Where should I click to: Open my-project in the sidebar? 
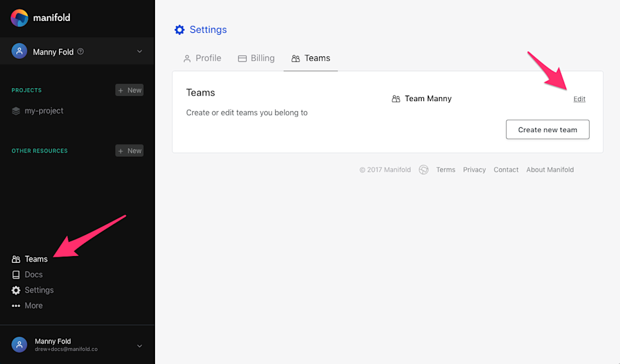[44, 111]
